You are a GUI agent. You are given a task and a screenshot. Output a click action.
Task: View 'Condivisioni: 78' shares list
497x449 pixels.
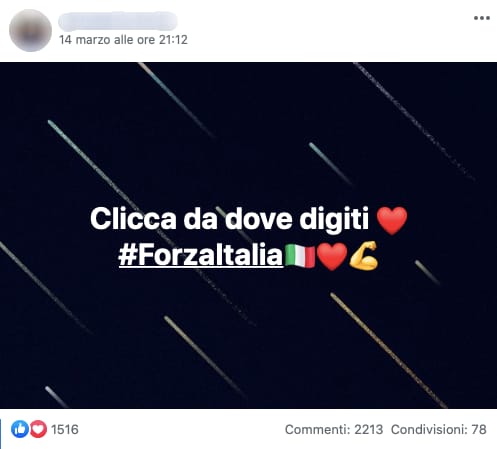pos(439,429)
